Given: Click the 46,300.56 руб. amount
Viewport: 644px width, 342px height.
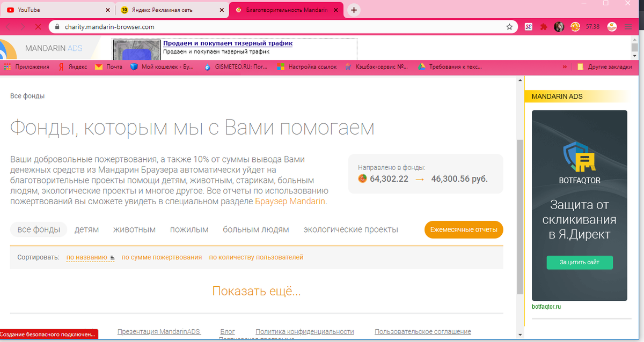Looking at the screenshot, I should [459, 179].
